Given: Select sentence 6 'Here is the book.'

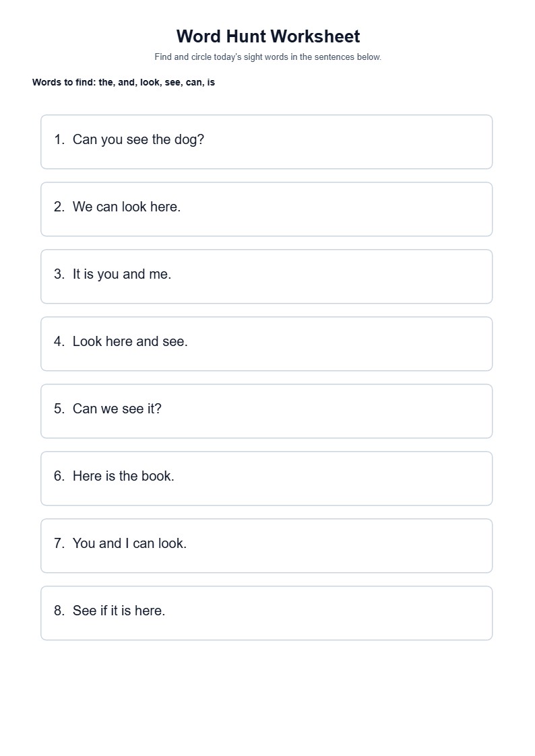Looking at the screenshot, I should click(x=266, y=478).
